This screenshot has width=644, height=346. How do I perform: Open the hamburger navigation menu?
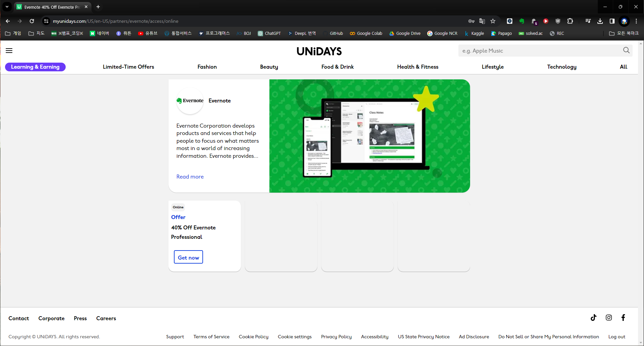coord(9,51)
